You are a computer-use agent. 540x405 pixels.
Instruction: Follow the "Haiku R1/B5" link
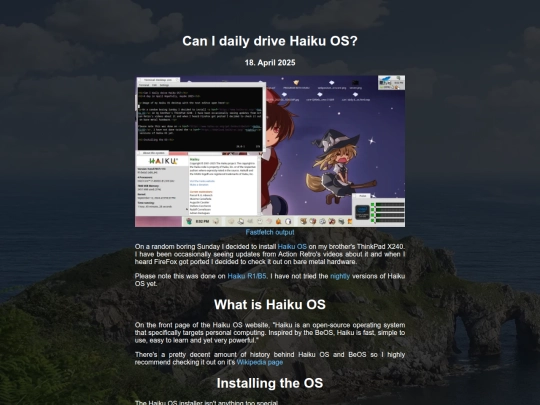(247, 276)
